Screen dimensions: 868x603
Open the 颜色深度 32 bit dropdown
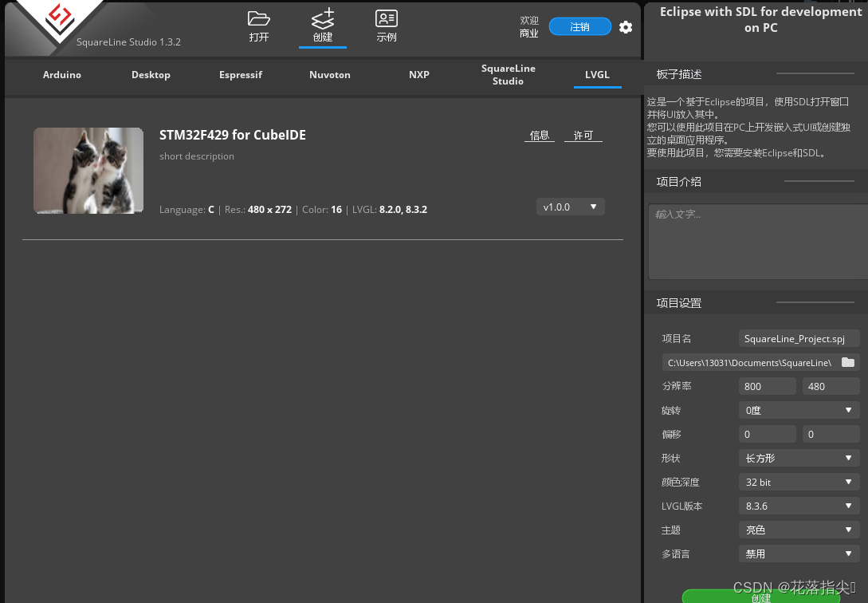pos(799,482)
